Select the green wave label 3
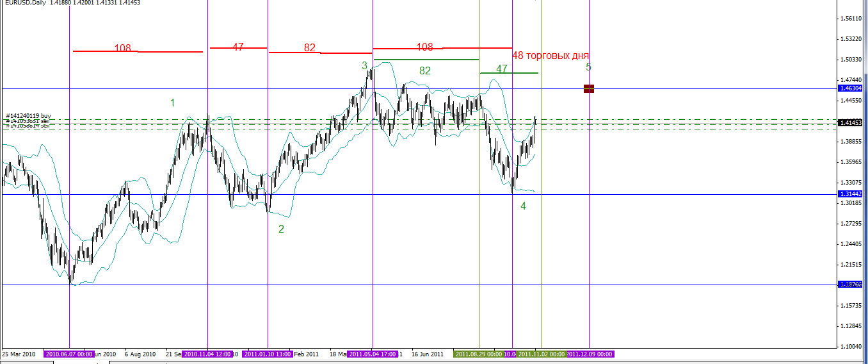 coord(364,65)
